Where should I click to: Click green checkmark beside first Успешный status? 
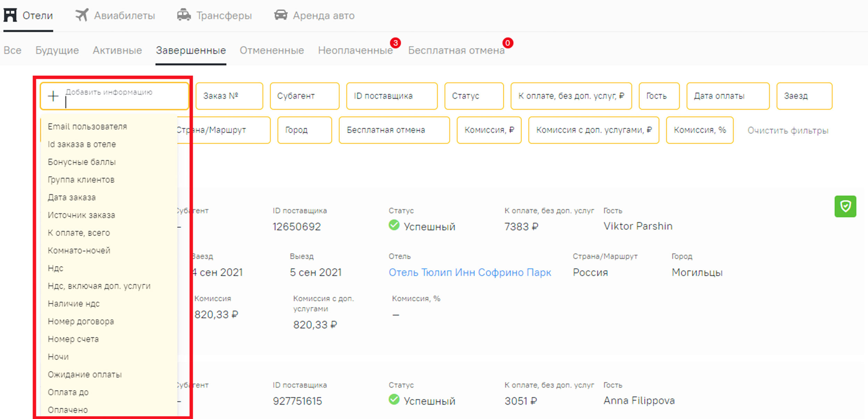(394, 225)
